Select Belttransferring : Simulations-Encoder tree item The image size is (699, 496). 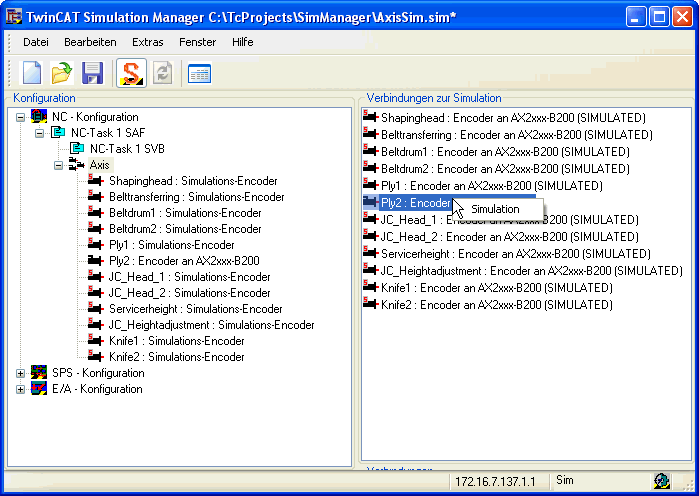tap(197, 197)
